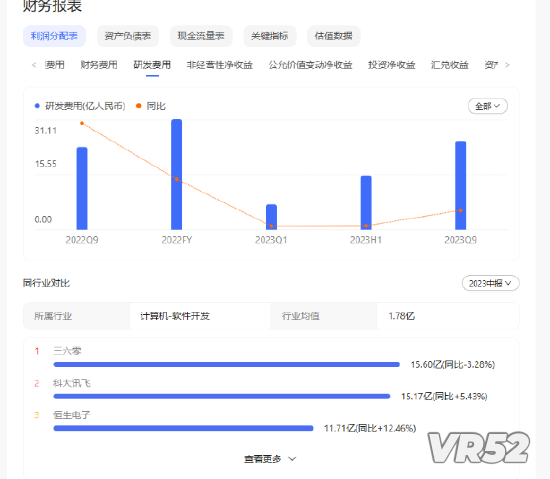Click the 2022FY bar in chart
The image size is (550, 479).
[176, 174]
